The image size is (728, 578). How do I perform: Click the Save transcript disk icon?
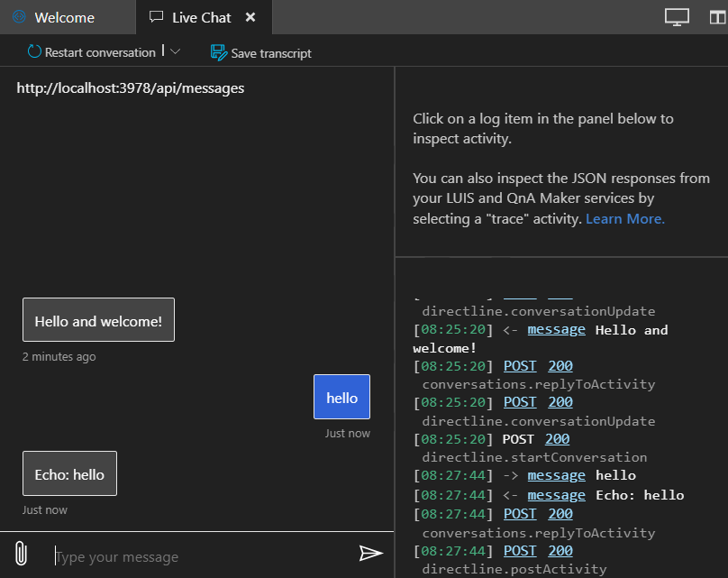coord(218,52)
